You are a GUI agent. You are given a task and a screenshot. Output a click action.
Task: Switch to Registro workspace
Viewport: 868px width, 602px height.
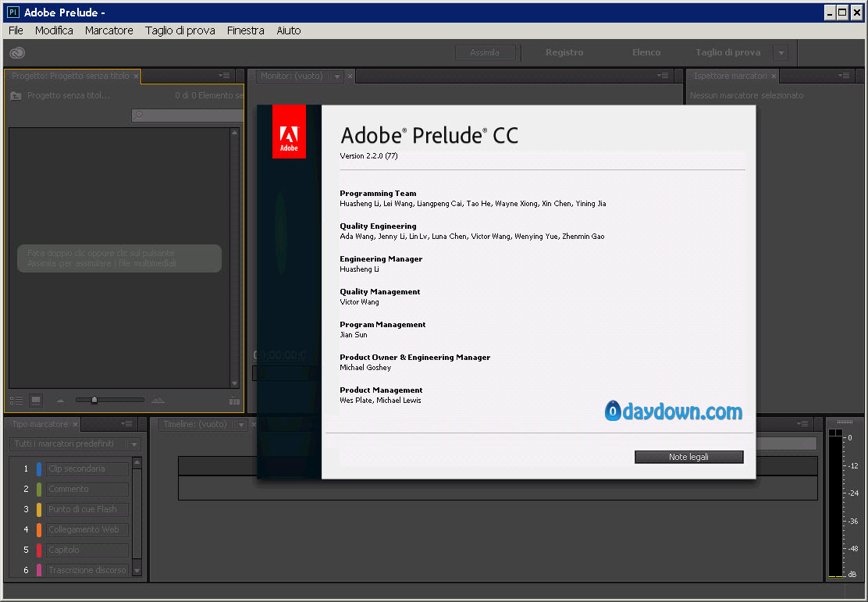point(564,52)
